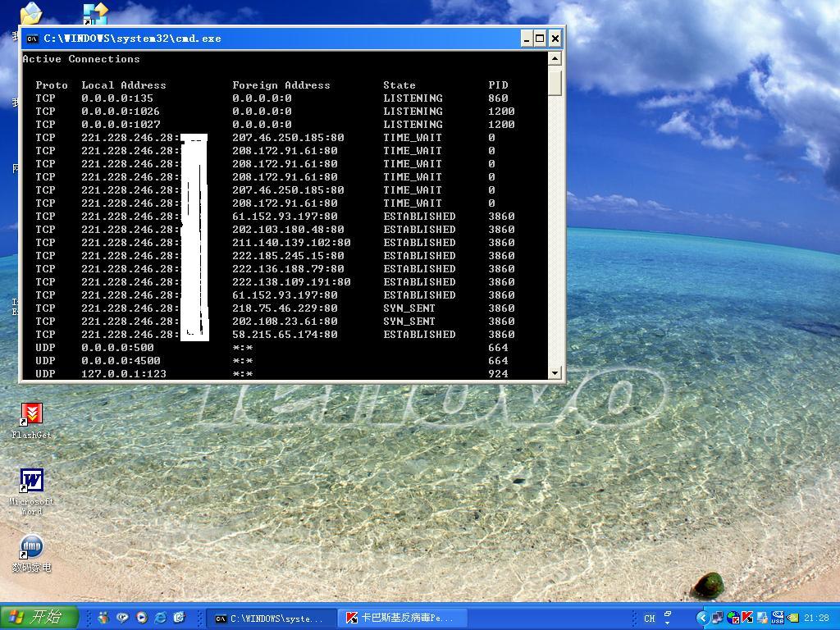Click the speech bubble quick launch icon
This screenshot has width=840, height=630.
click(x=122, y=618)
